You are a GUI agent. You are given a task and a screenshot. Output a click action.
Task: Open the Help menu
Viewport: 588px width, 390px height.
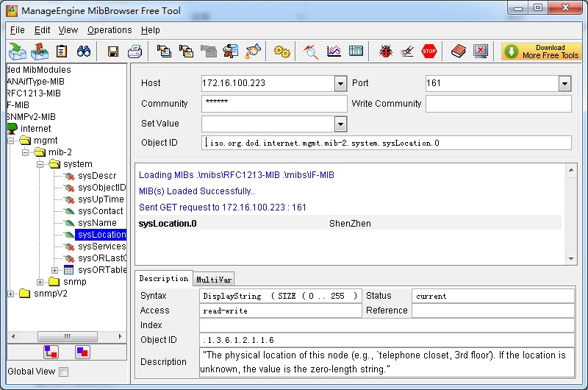click(x=151, y=30)
